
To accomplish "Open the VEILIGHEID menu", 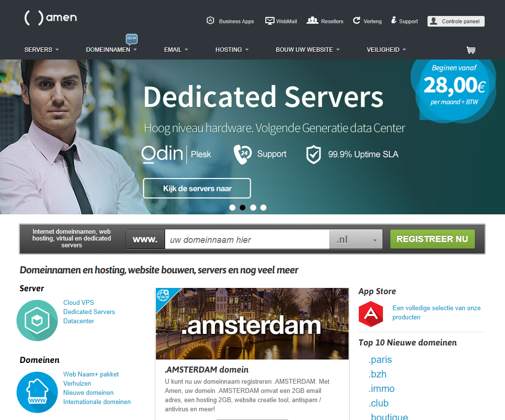I will click(x=383, y=49).
